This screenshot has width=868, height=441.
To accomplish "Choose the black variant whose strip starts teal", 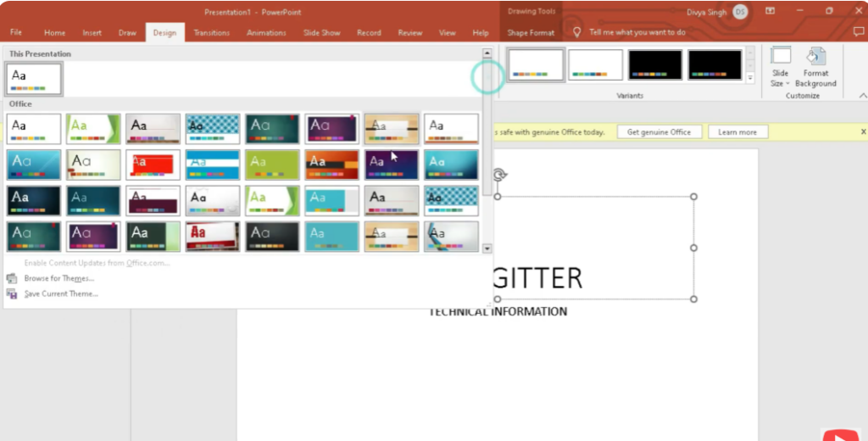I will (x=715, y=64).
